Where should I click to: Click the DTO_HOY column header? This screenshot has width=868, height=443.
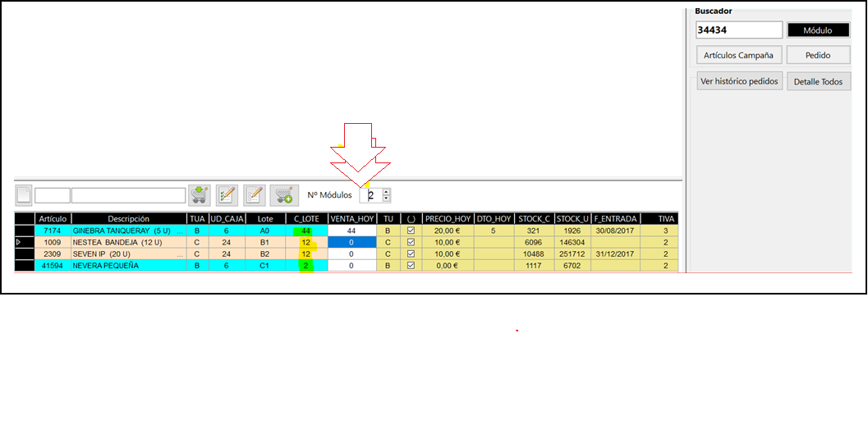click(494, 218)
